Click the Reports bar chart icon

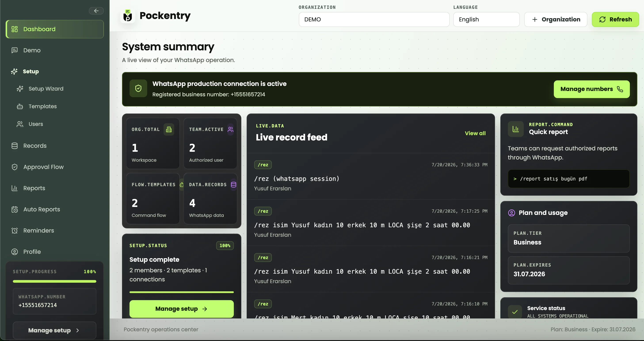click(15, 188)
